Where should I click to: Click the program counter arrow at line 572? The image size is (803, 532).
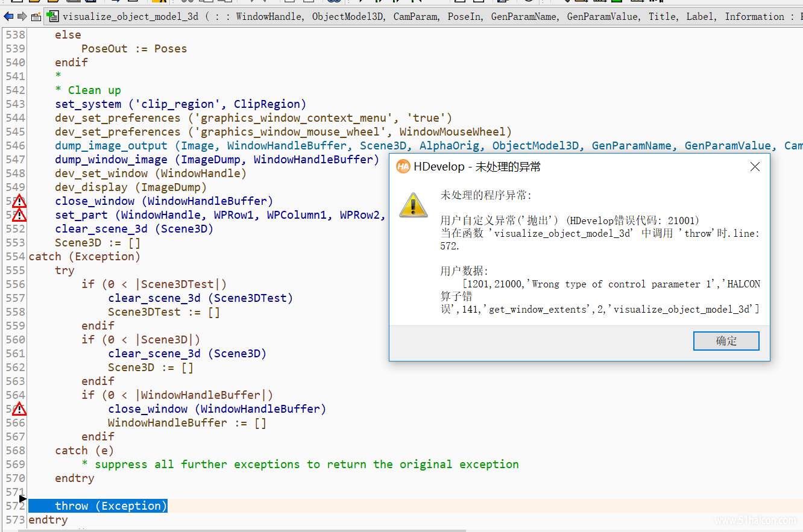[x=23, y=498]
